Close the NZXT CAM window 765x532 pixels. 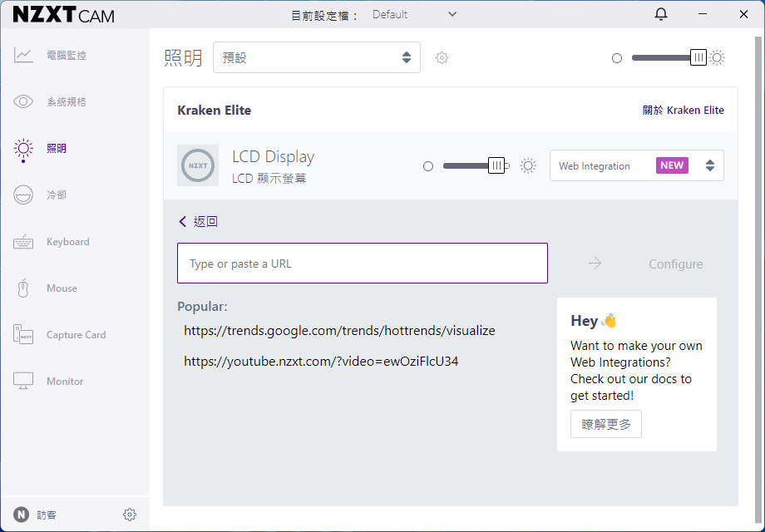[x=743, y=14]
